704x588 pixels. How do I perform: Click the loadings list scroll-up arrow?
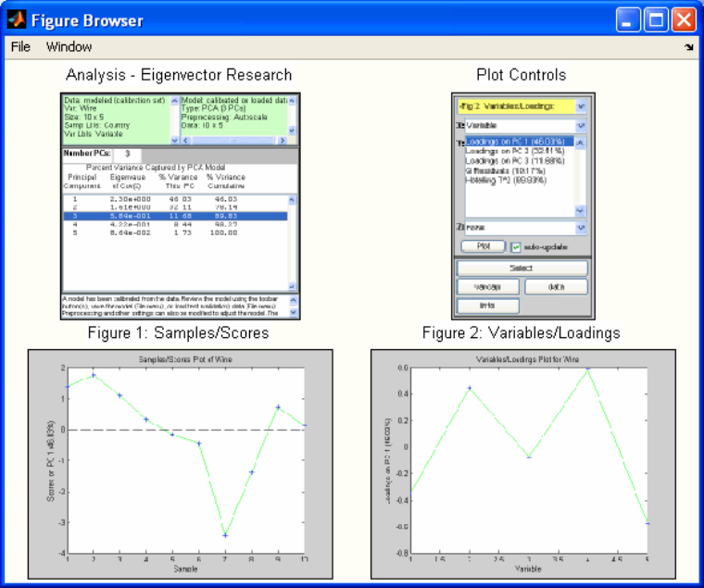point(580,143)
